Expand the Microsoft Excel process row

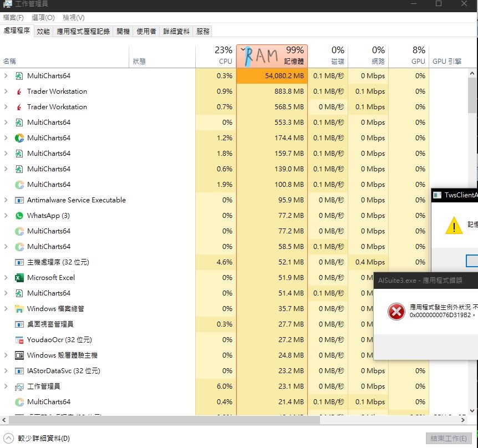6,278
